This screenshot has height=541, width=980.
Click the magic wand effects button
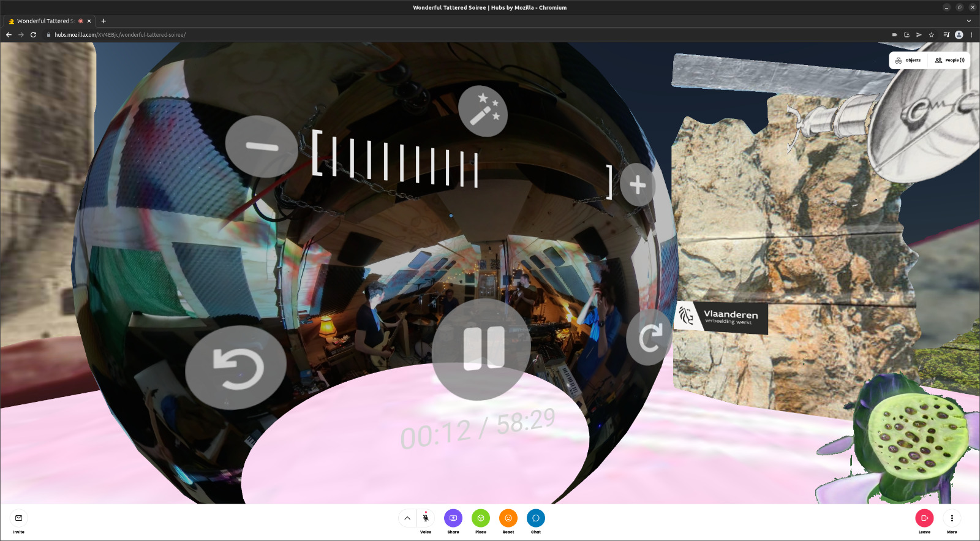point(483,111)
